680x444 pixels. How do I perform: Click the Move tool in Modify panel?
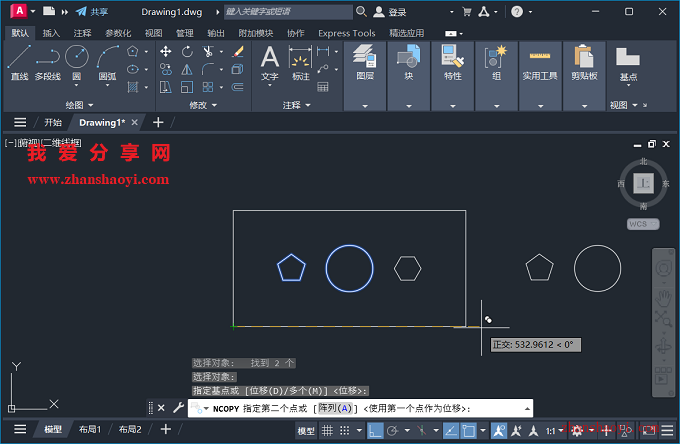tap(165, 52)
